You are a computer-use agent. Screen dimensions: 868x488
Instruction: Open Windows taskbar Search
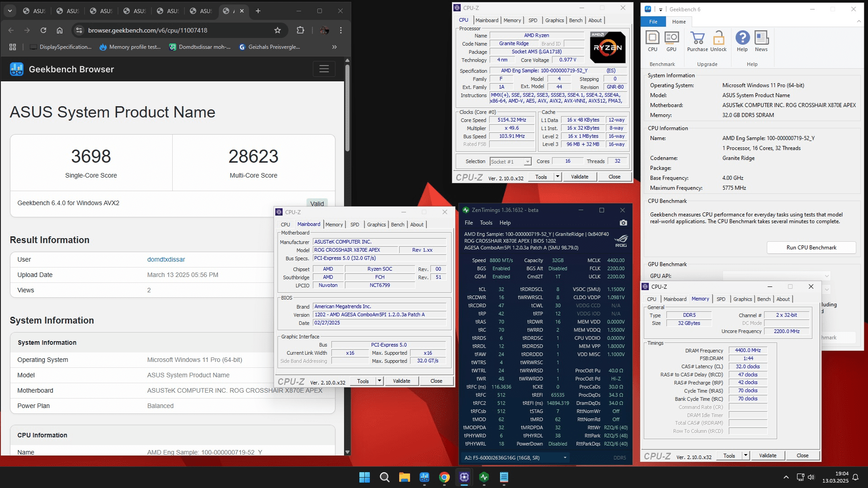pyautogui.click(x=384, y=477)
